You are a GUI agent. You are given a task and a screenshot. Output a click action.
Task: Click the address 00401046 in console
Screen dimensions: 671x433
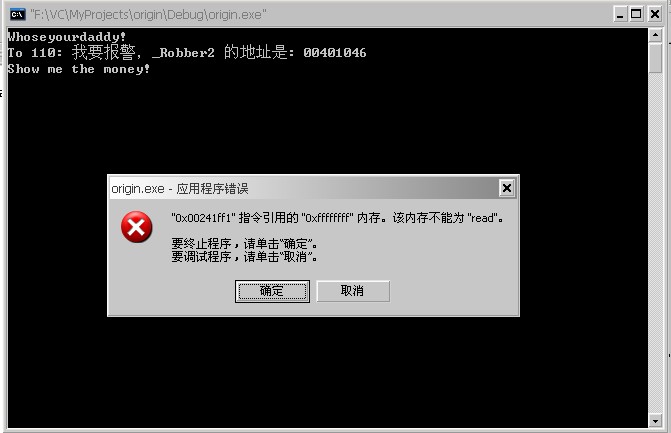335,53
